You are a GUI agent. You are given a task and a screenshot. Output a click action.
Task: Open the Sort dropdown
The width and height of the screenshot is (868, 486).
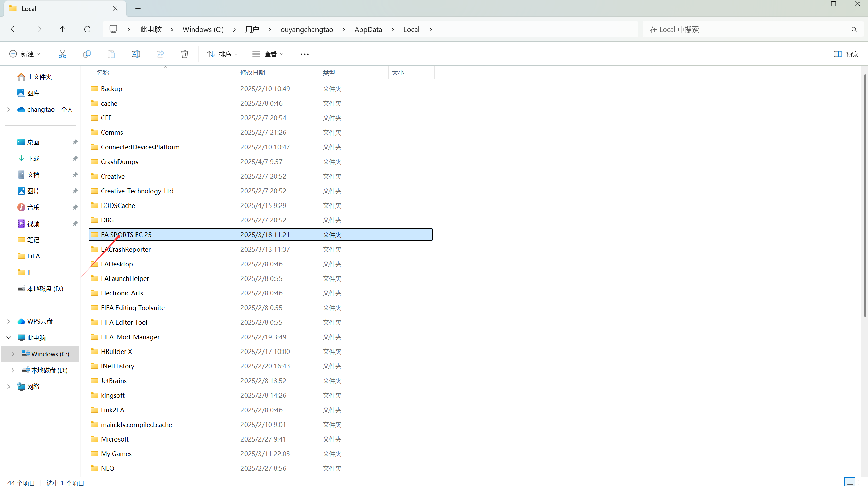click(x=222, y=54)
